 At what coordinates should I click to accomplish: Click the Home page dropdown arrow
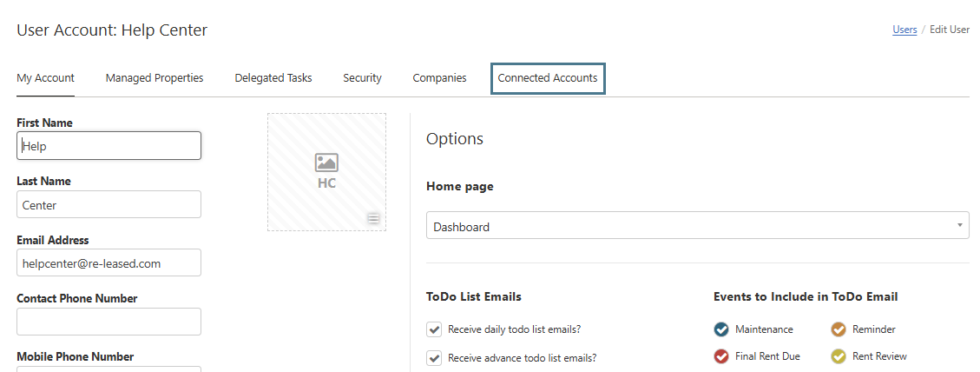pos(959,225)
